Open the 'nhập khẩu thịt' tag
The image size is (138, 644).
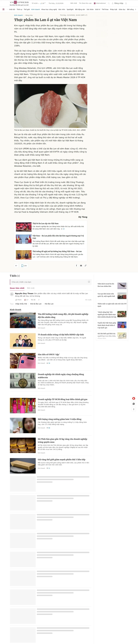pyautogui.click(x=21, y=304)
